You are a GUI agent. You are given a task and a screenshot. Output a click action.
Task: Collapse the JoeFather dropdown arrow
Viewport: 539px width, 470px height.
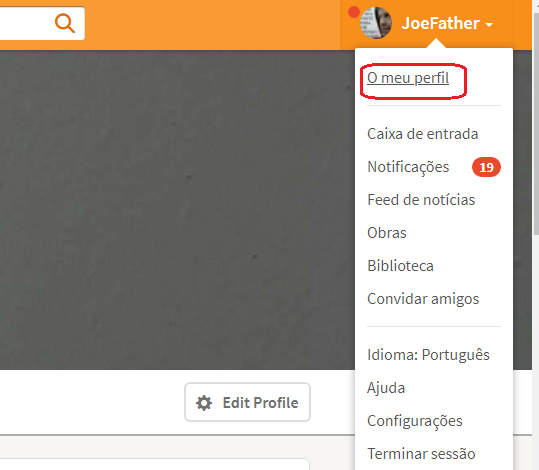pos(489,25)
